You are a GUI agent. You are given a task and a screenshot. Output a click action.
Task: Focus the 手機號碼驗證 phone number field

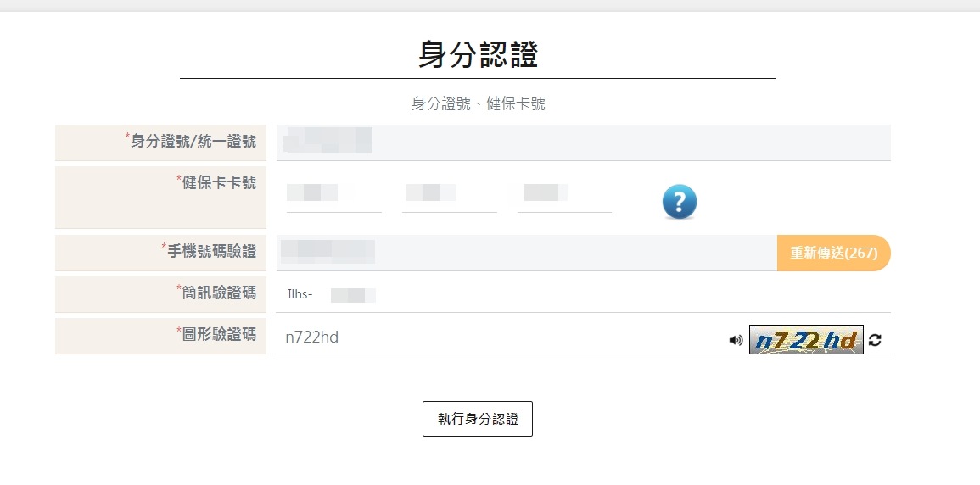[526, 253]
